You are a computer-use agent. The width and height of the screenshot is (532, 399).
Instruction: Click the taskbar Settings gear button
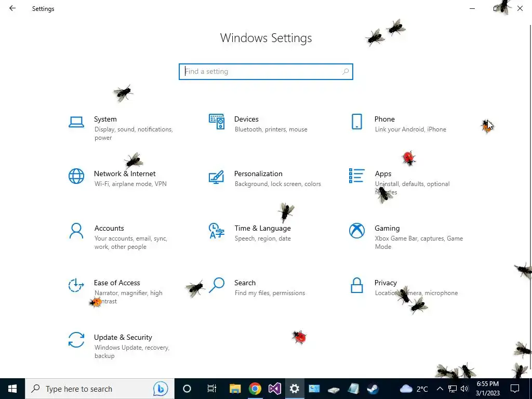coord(294,389)
